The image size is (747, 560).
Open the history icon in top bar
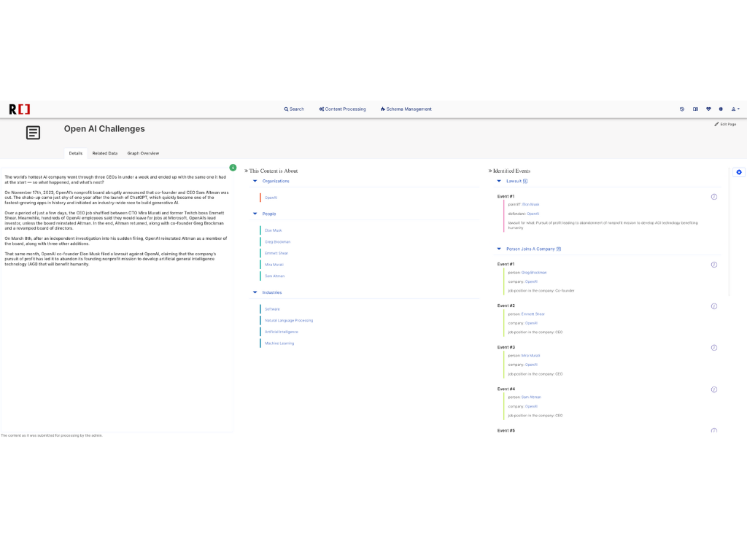(x=682, y=109)
